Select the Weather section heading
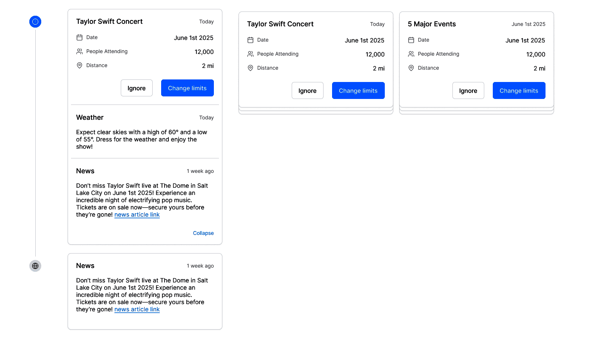The image size is (591, 364). pos(90,118)
